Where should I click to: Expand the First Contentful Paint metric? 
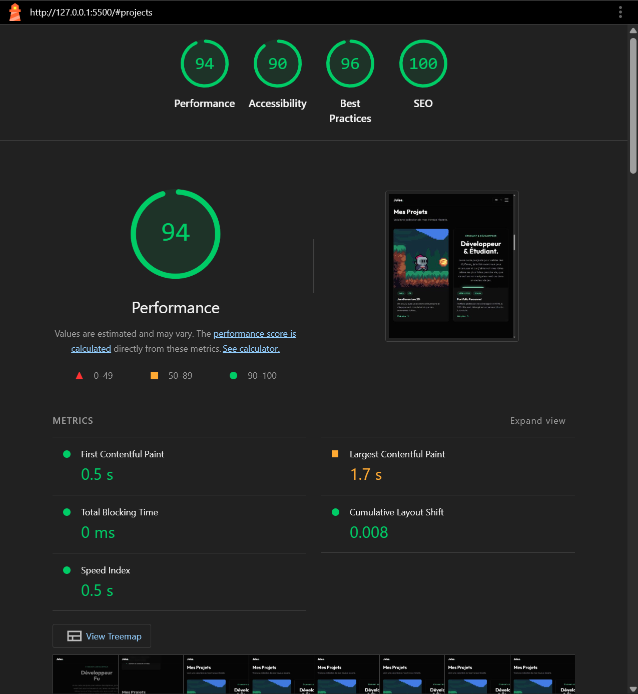122,455
